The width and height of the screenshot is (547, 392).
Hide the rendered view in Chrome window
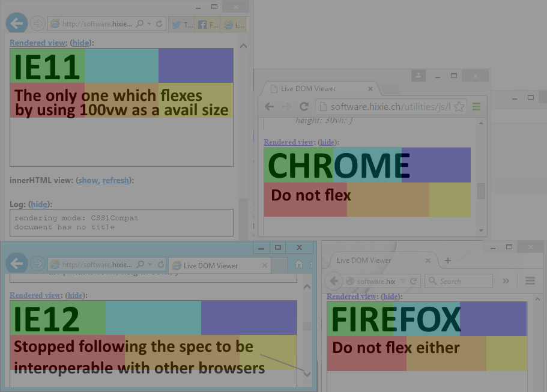click(x=327, y=142)
